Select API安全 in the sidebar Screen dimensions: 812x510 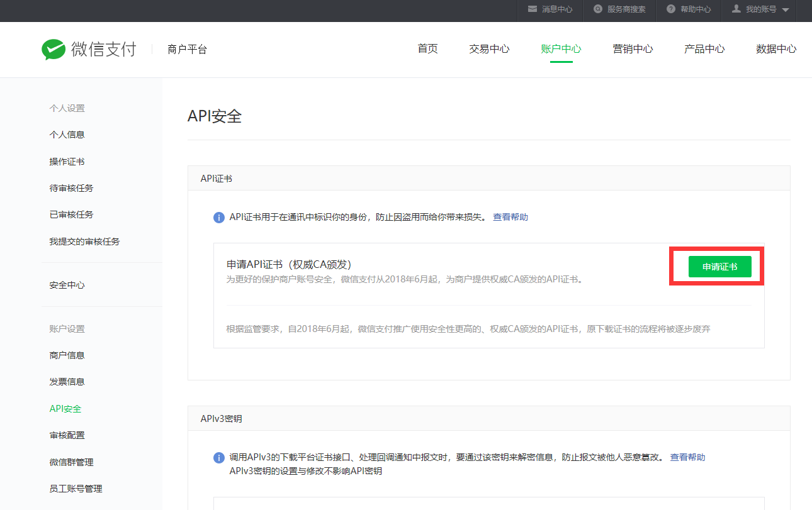[65, 409]
